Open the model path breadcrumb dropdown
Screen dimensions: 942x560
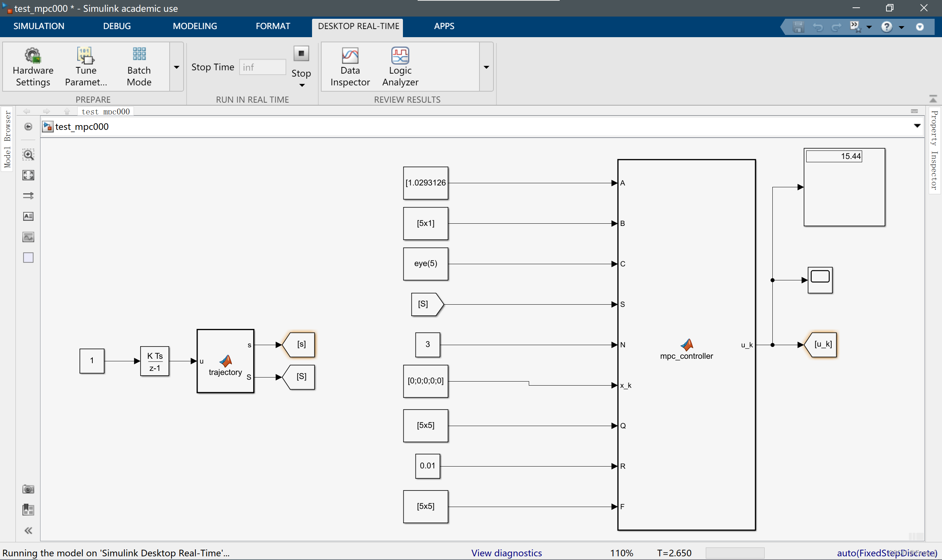(x=917, y=126)
